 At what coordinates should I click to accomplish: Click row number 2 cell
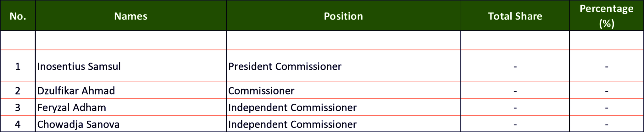pyautogui.click(x=18, y=91)
